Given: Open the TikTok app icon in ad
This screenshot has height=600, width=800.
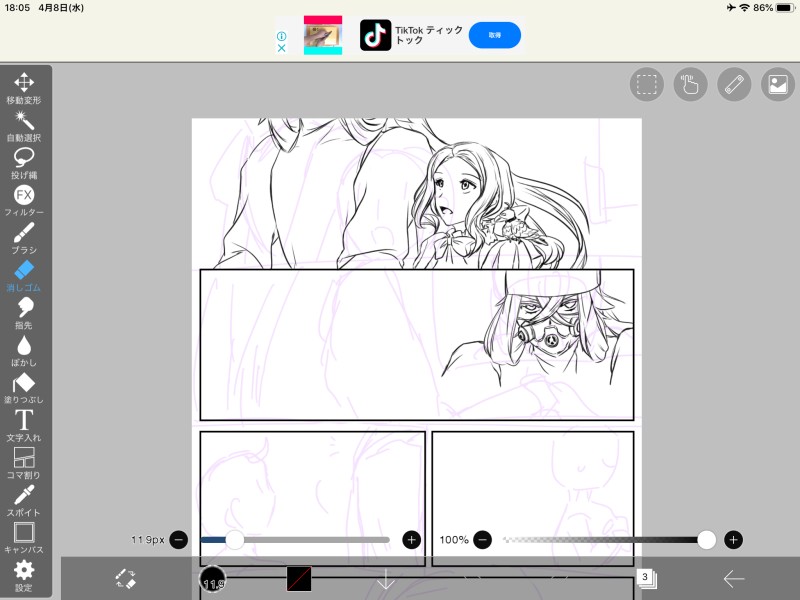Looking at the screenshot, I should tap(376, 35).
